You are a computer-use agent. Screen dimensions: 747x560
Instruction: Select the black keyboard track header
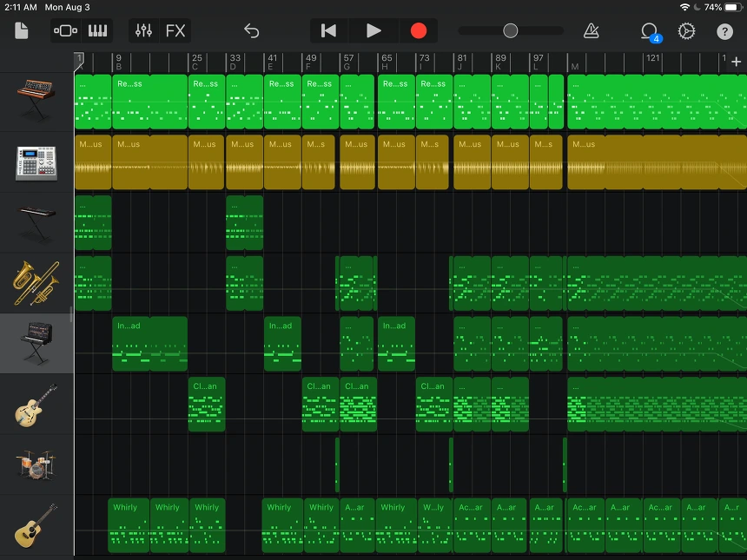(x=36, y=223)
